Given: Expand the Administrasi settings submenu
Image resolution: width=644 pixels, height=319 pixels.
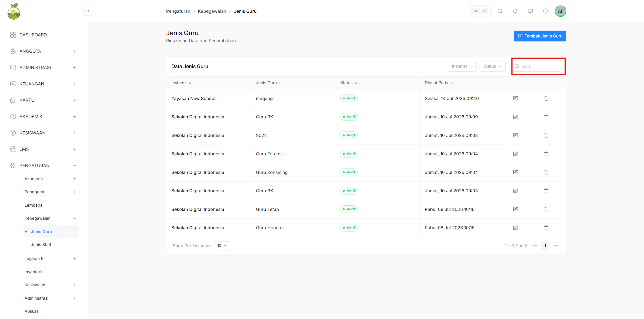Looking at the screenshot, I should click(x=74, y=298).
